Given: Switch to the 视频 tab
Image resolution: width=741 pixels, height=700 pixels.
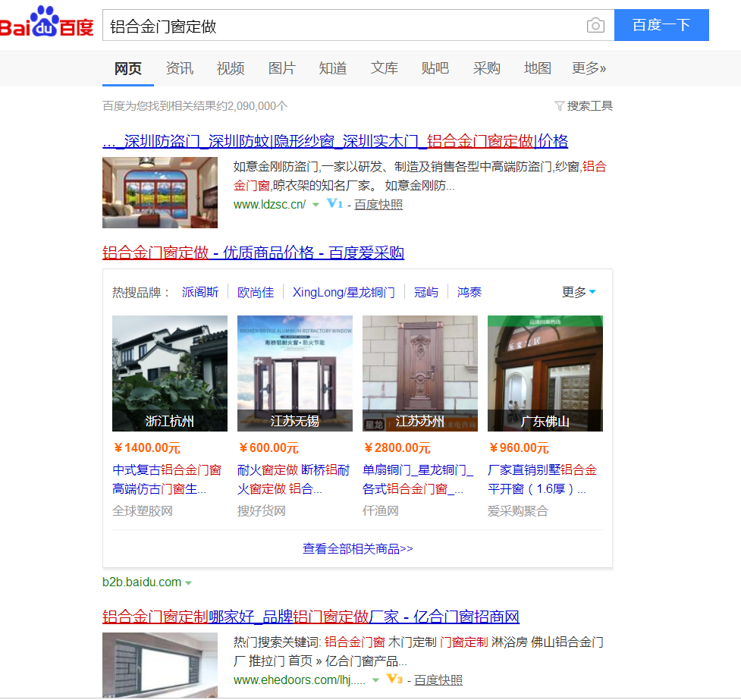Looking at the screenshot, I should (x=231, y=68).
